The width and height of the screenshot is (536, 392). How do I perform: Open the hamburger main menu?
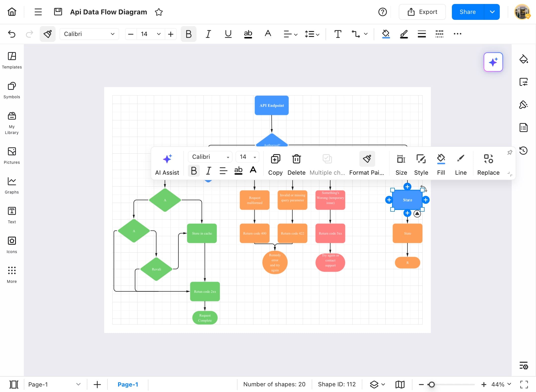[38, 12]
